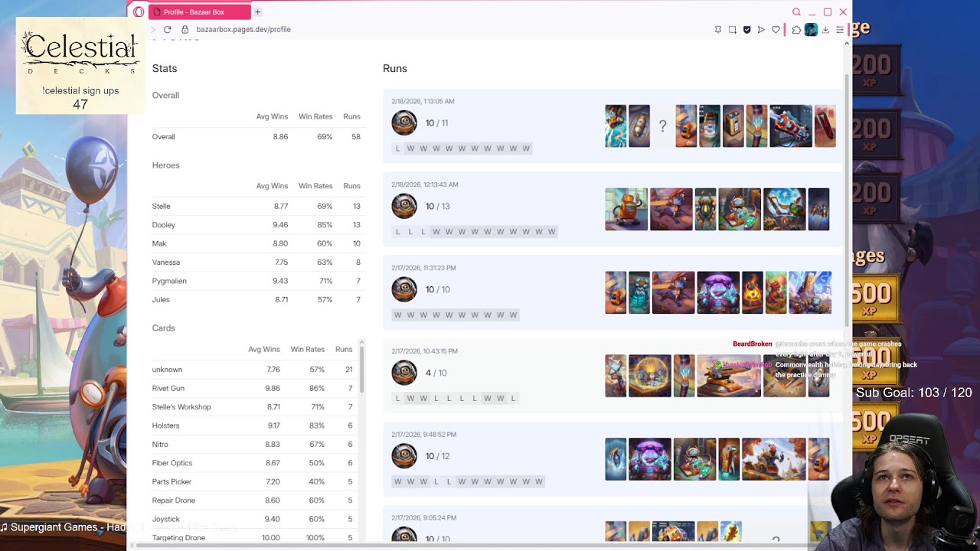Image resolution: width=980 pixels, height=551 pixels.
Task: Click the Targeting Drone card row
Action: (253, 537)
